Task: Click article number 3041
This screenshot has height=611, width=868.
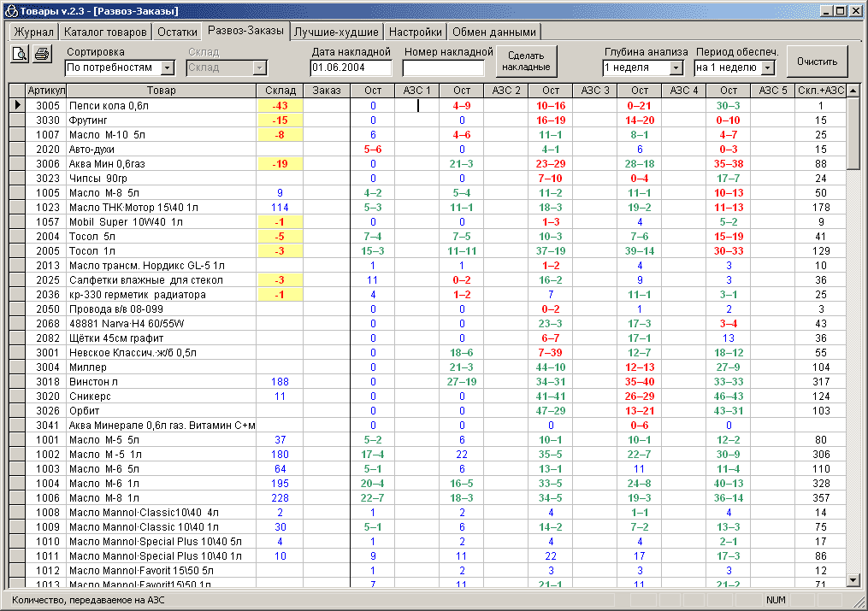Action: (48, 426)
